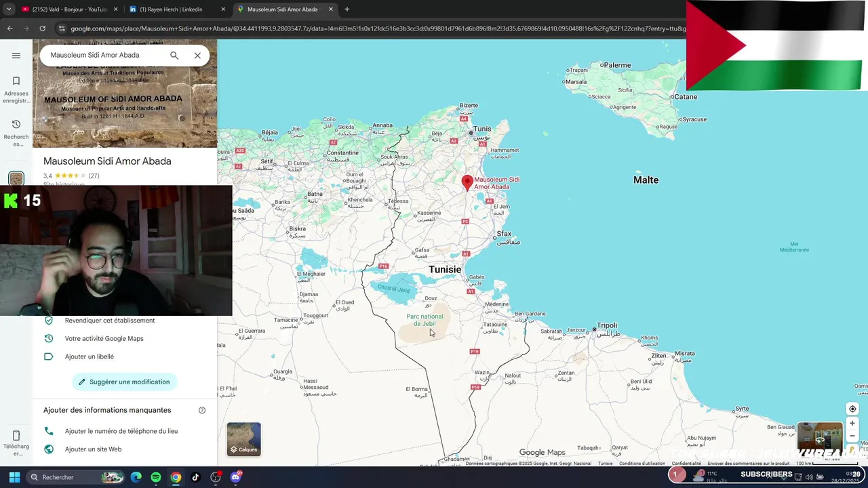Click the Sfax city label on map

coord(504,234)
